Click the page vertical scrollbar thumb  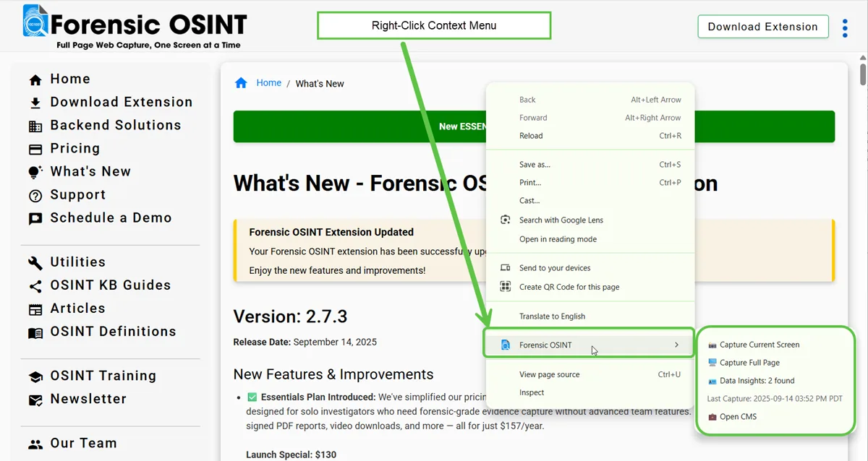pos(862,75)
